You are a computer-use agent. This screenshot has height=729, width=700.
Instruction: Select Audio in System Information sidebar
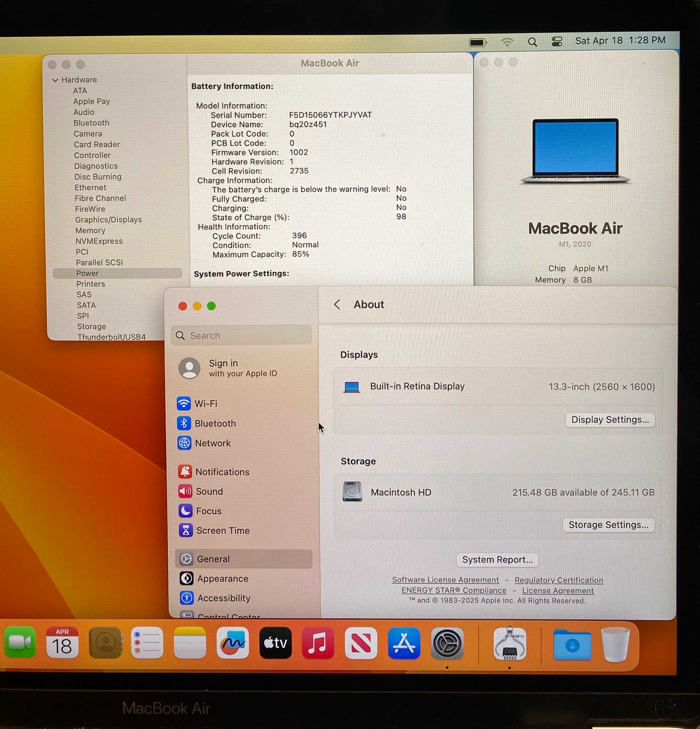coord(84,112)
